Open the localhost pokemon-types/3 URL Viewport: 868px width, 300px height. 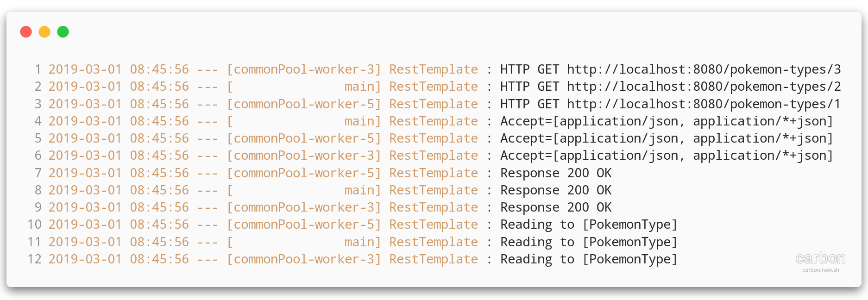point(704,69)
